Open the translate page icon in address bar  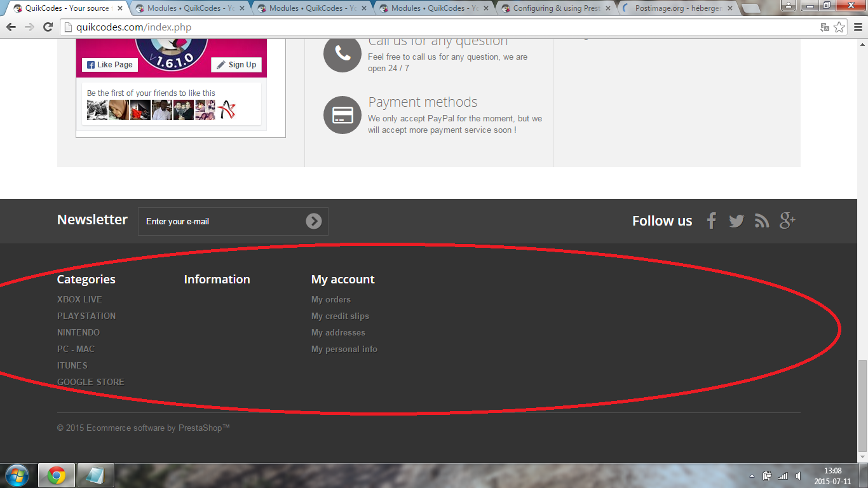(825, 27)
